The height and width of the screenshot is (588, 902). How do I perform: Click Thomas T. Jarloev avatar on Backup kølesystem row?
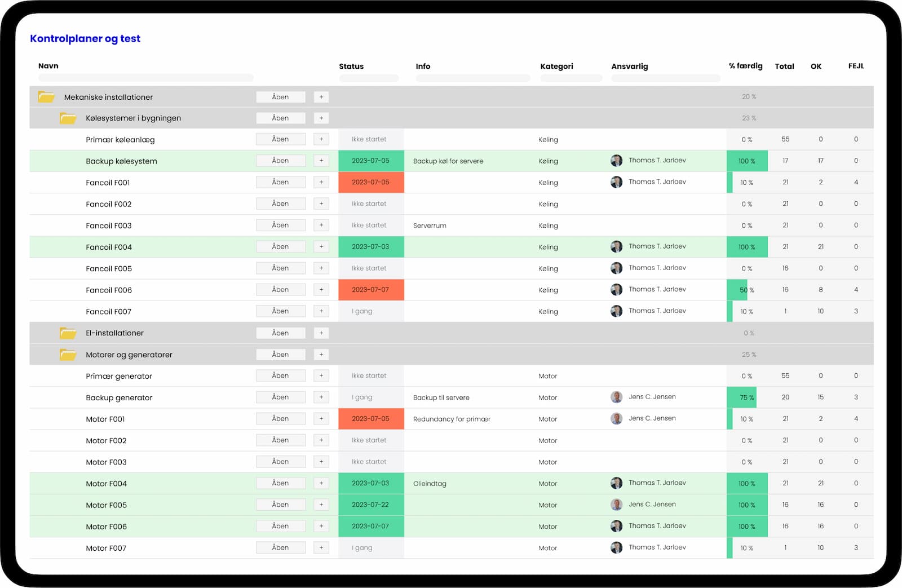[617, 161]
